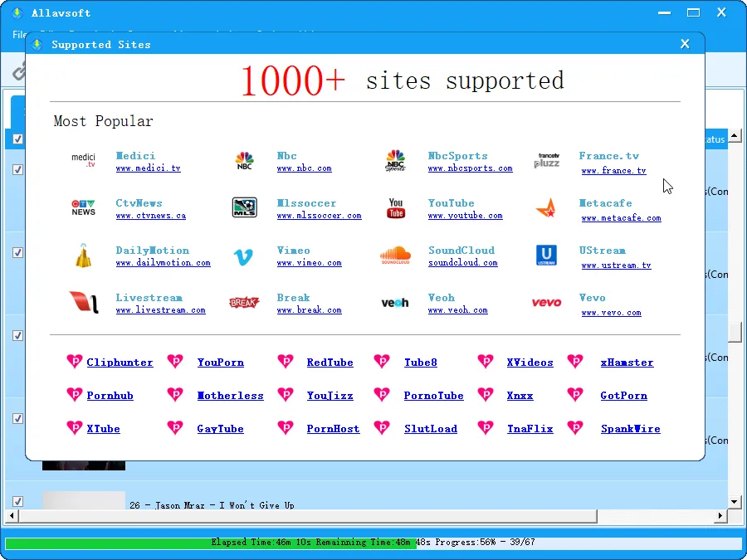Close the Supported Sites dialog
747x560 pixels.
(685, 44)
